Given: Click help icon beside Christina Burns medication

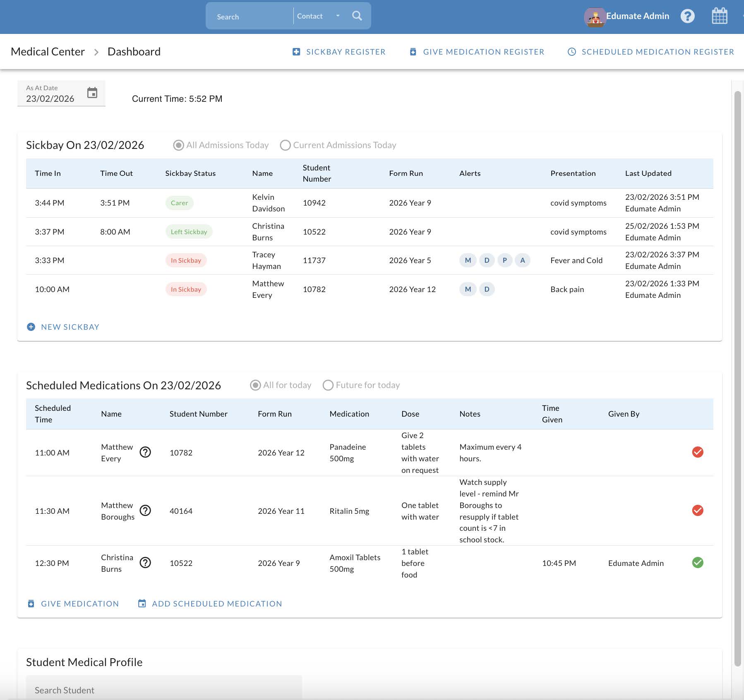Looking at the screenshot, I should pyautogui.click(x=145, y=563).
